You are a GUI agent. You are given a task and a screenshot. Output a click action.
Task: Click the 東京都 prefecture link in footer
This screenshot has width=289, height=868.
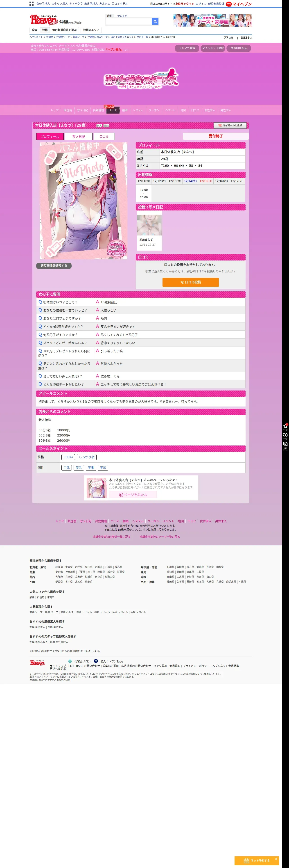[x=59, y=572]
